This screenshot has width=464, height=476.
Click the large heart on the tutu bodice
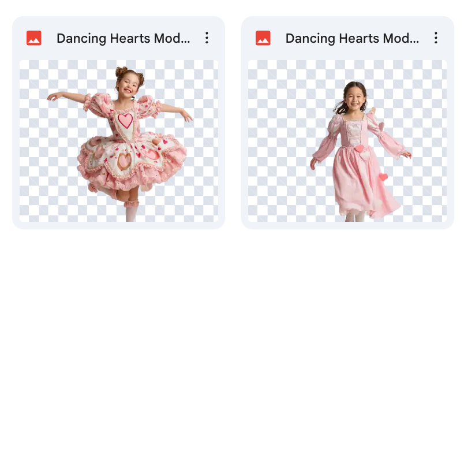pyautogui.click(x=125, y=121)
